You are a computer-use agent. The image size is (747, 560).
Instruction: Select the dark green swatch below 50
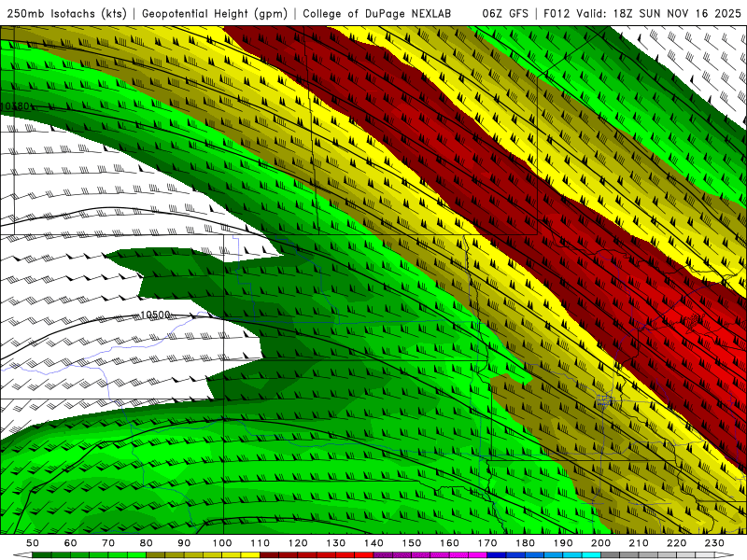(42, 555)
